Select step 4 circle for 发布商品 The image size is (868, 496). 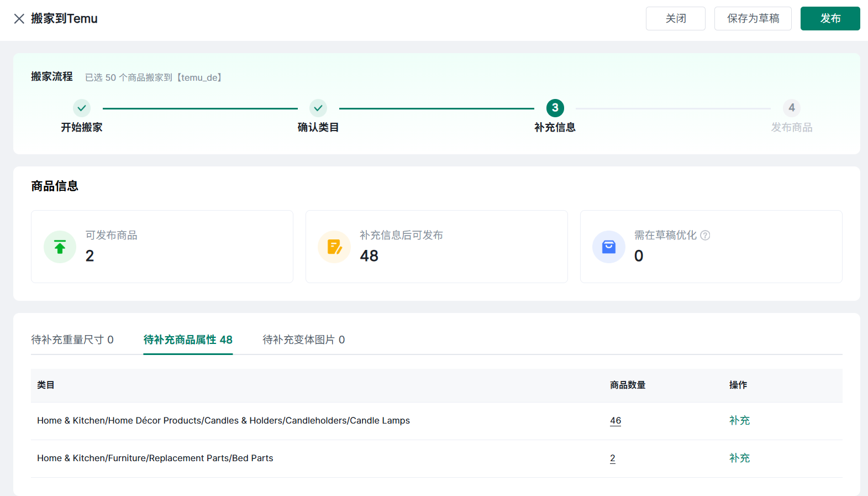791,108
